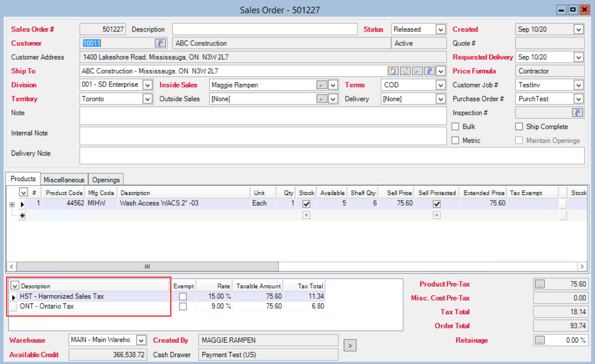Check the Metric checkbox
Screen dimensions: 595x364
[456, 140]
